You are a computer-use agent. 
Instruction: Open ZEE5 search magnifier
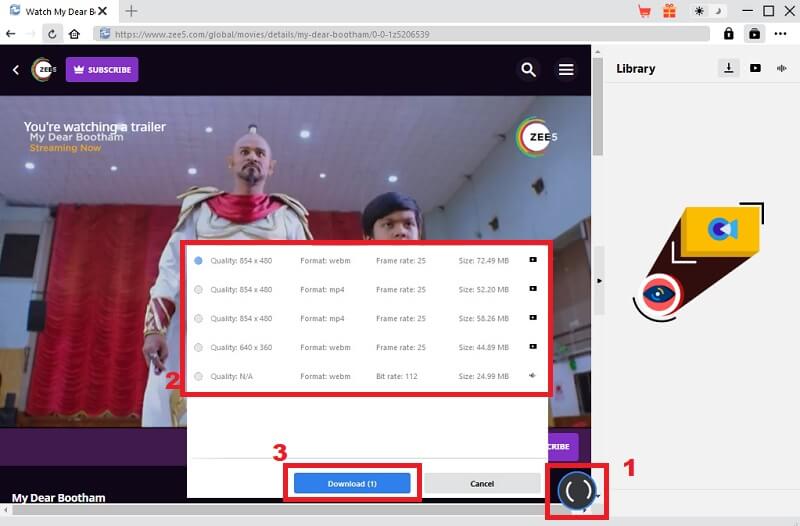click(529, 69)
